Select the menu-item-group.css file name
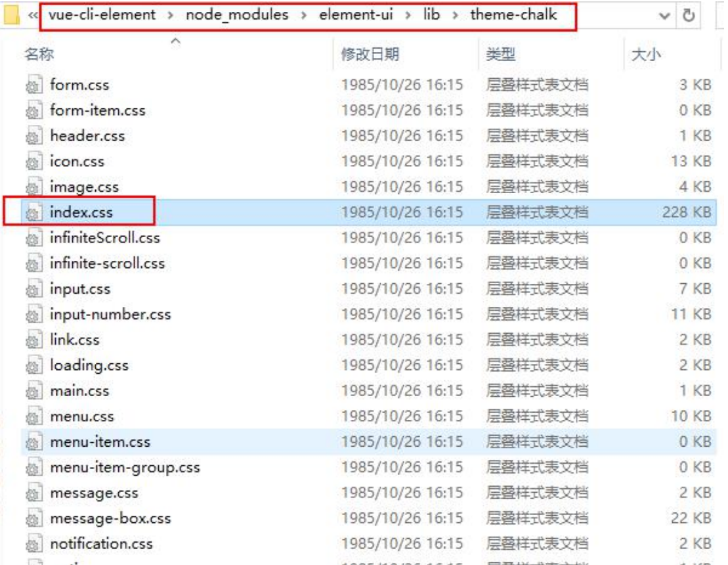This screenshot has width=728, height=565. click(125, 467)
